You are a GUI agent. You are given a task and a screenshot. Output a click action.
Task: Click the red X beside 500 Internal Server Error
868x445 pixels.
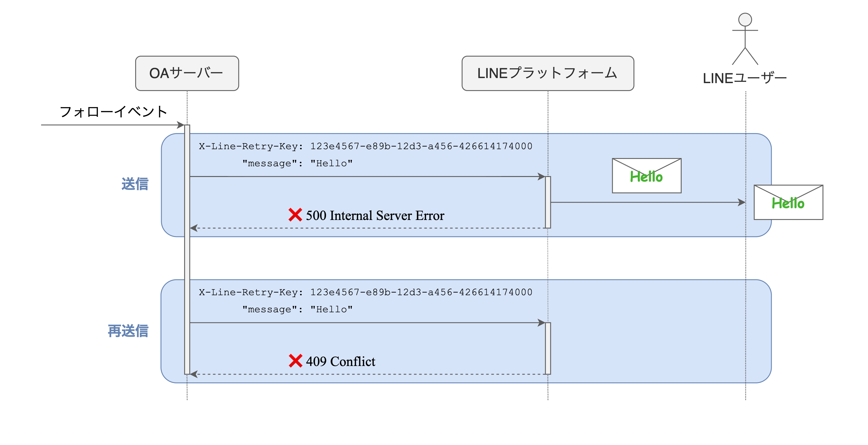click(x=295, y=215)
